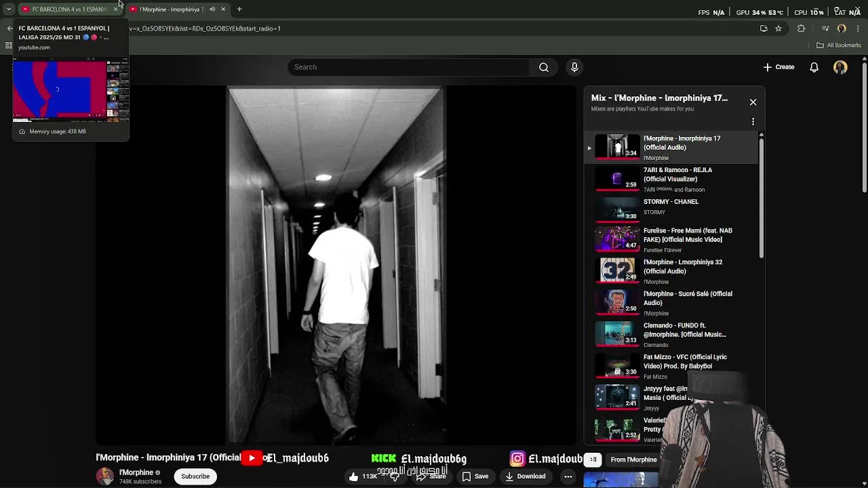Click the playlist panel scrollbar

[x=762, y=197]
